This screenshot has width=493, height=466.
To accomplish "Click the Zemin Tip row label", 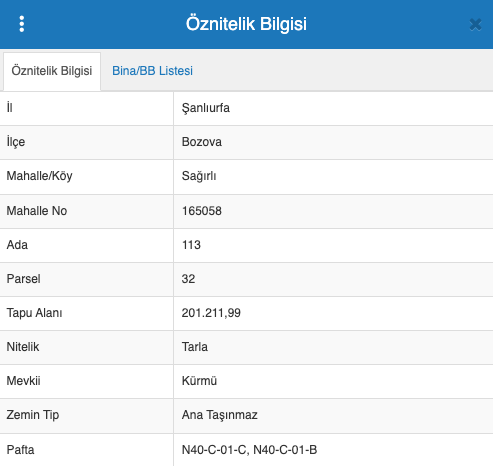I will click(33, 415).
